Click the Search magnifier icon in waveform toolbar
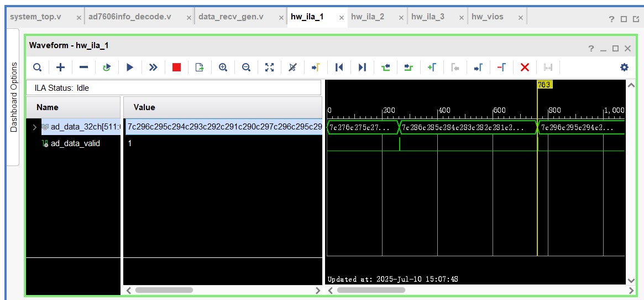 [38, 68]
